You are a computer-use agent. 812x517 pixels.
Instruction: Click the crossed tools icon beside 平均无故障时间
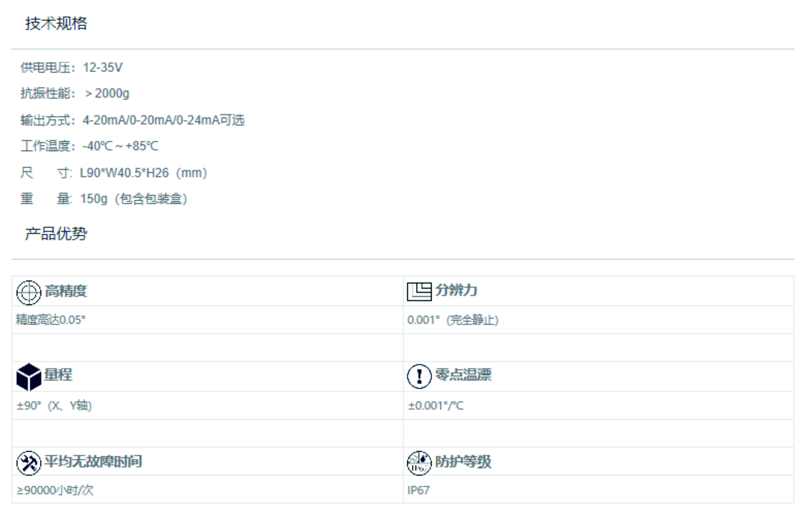[x=29, y=463]
